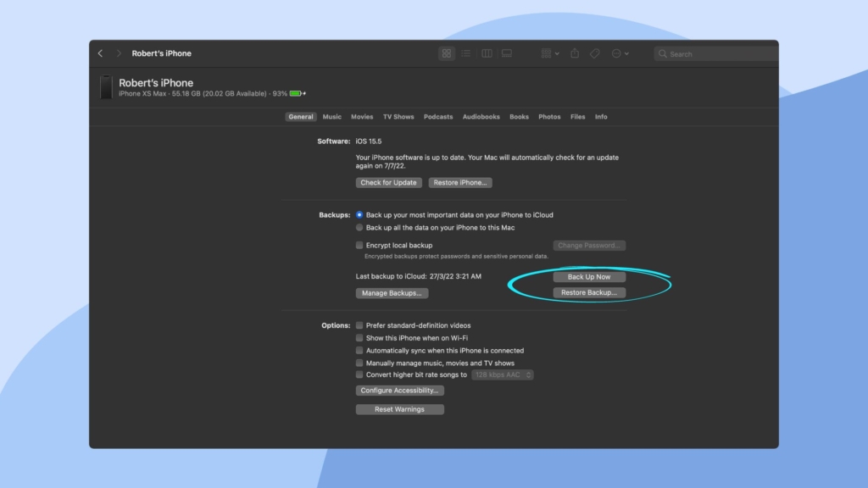Go back with the left chevron
Screen dimensions: 868x488
[x=100, y=53]
